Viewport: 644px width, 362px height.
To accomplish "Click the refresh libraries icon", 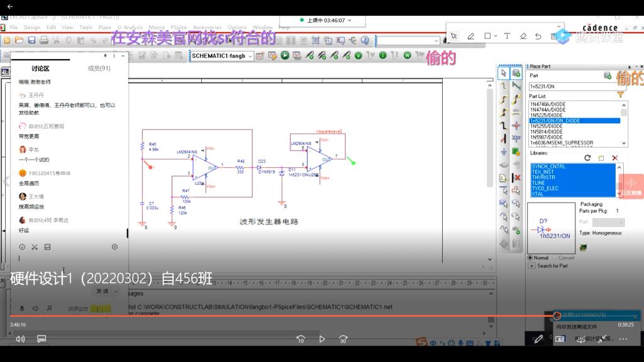I will [587, 158].
